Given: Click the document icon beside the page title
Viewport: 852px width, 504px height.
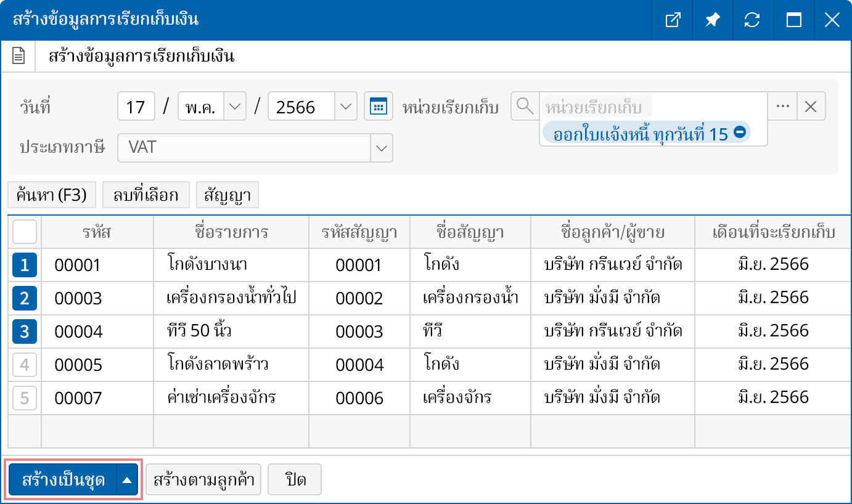Looking at the screenshot, I should click(x=18, y=55).
